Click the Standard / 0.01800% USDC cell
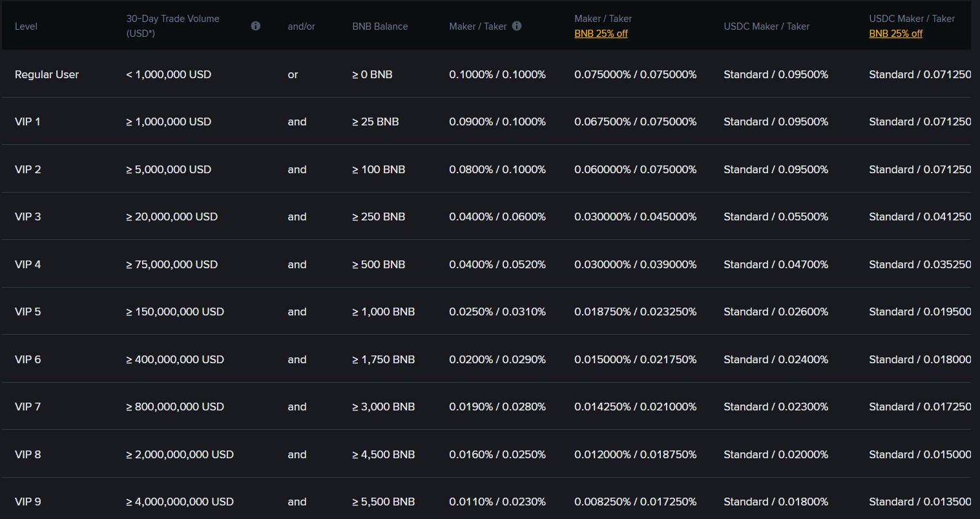Image resolution: width=980 pixels, height=519 pixels. click(x=776, y=502)
